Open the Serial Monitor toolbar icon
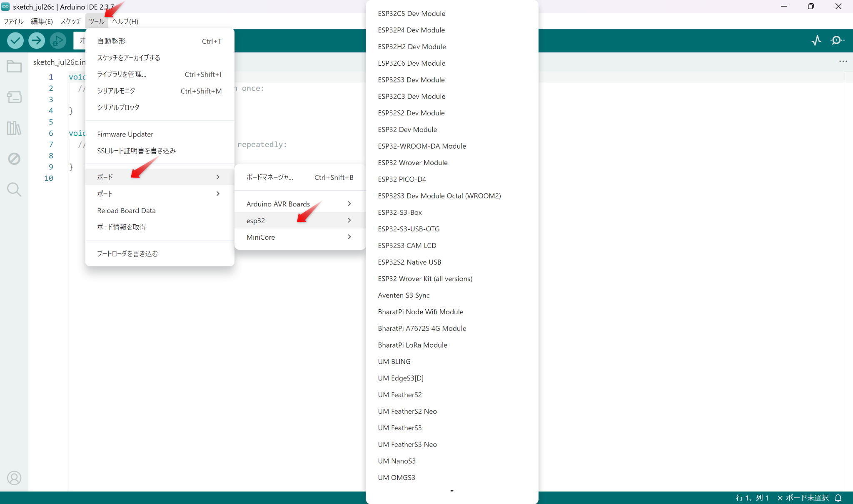 click(837, 40)
